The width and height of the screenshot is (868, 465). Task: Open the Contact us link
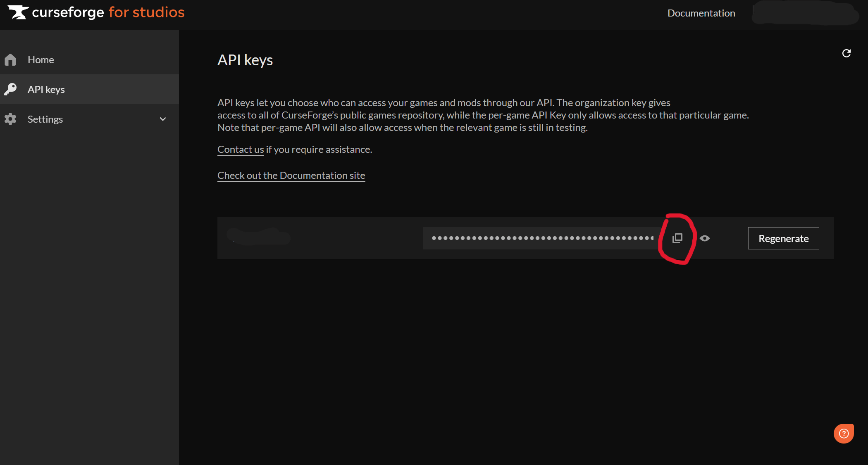click(241, 149)
